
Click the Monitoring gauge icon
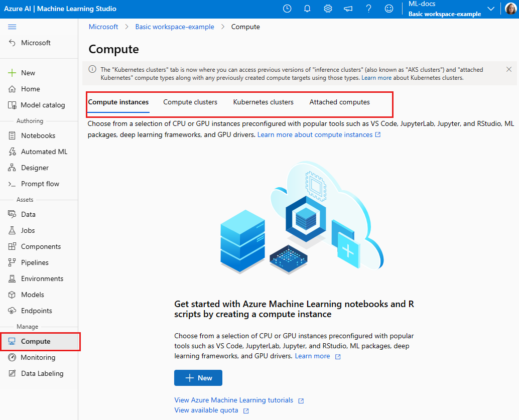(12, 357)
